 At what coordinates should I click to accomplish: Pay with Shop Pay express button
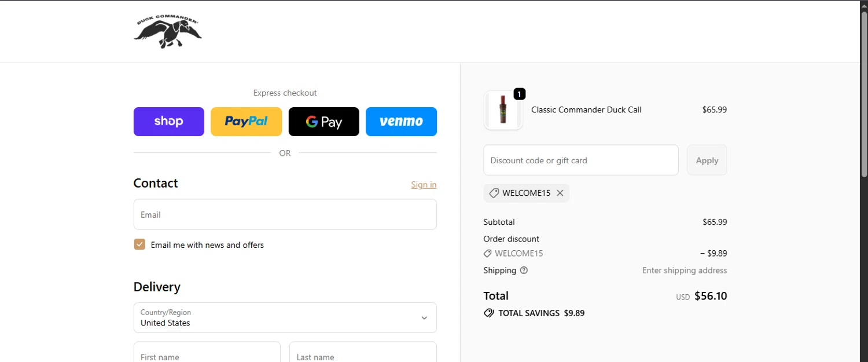(x=169, y=122)
